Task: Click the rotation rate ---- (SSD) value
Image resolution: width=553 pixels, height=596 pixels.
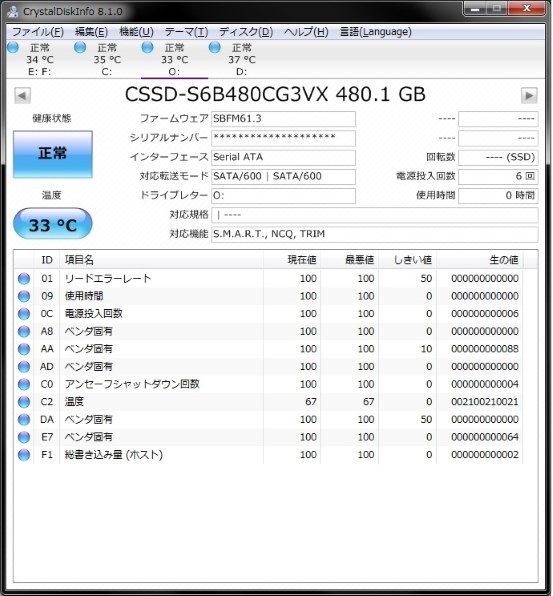Action: pos(498,157)
